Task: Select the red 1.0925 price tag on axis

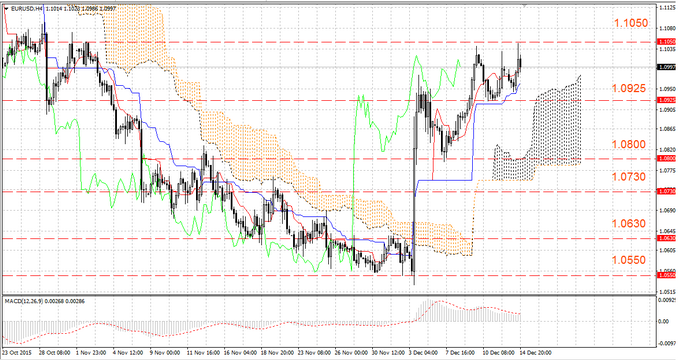Action: tap(667, 100)
